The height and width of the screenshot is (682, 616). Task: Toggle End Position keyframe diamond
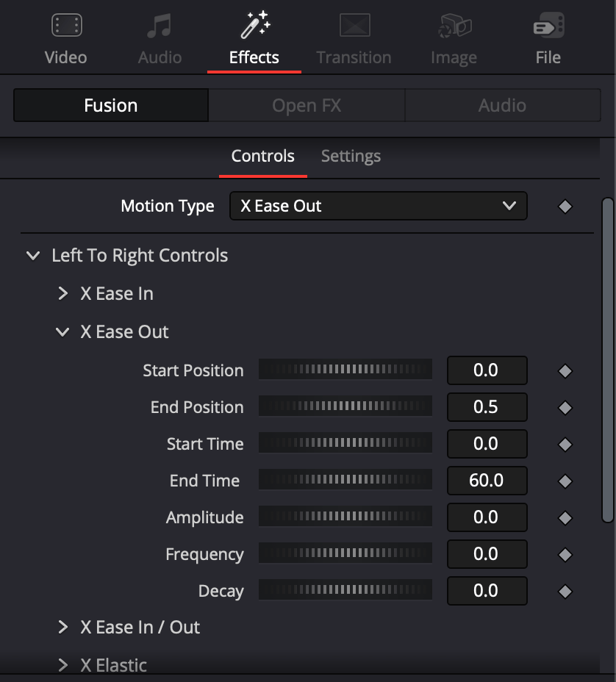[565, 408]
